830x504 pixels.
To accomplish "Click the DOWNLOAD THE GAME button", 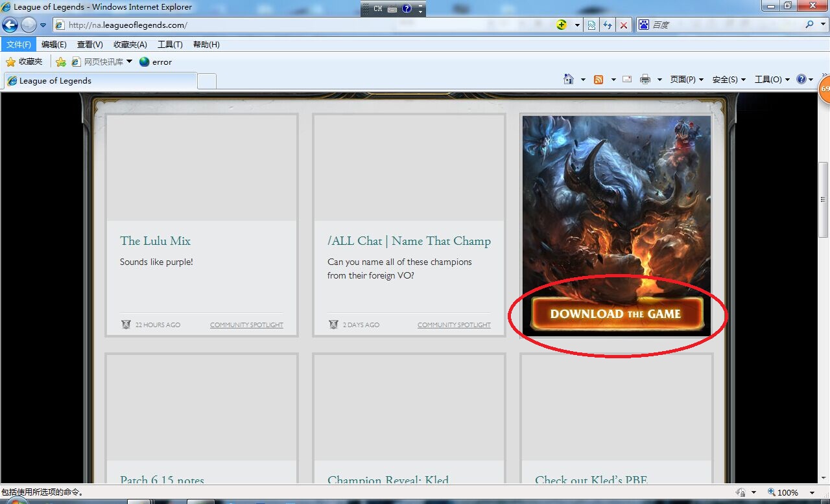I will (617, 314).
